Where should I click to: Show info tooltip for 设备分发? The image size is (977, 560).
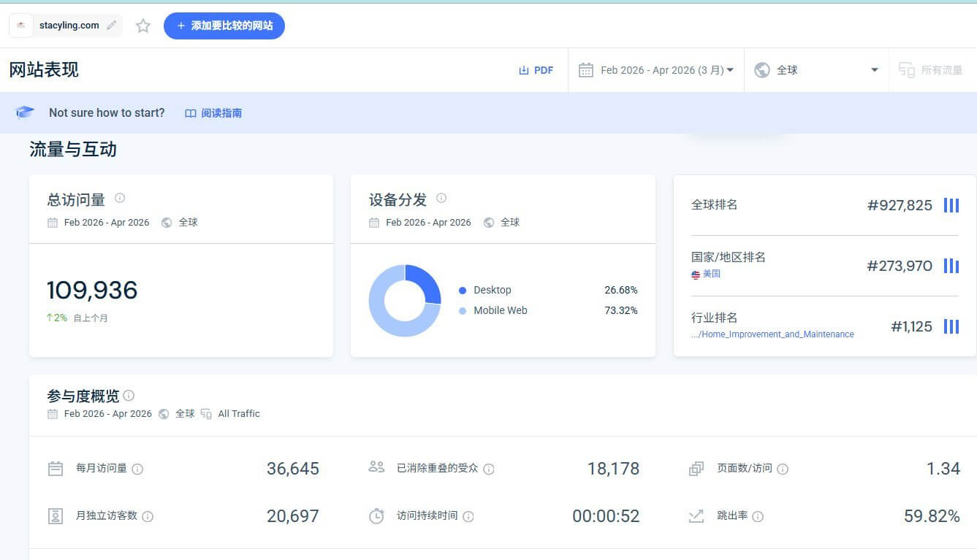[x=441, y=198]
